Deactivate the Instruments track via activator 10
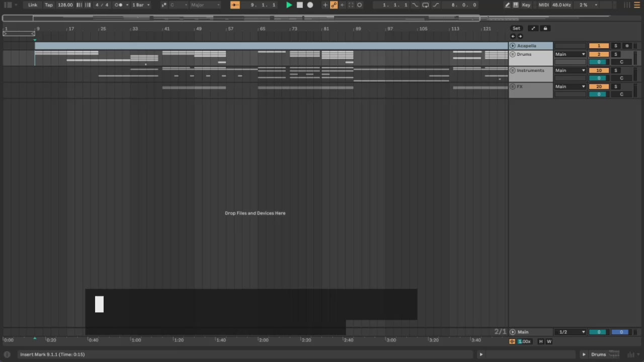The image size is (644, 362). click(x=598, y=70)
